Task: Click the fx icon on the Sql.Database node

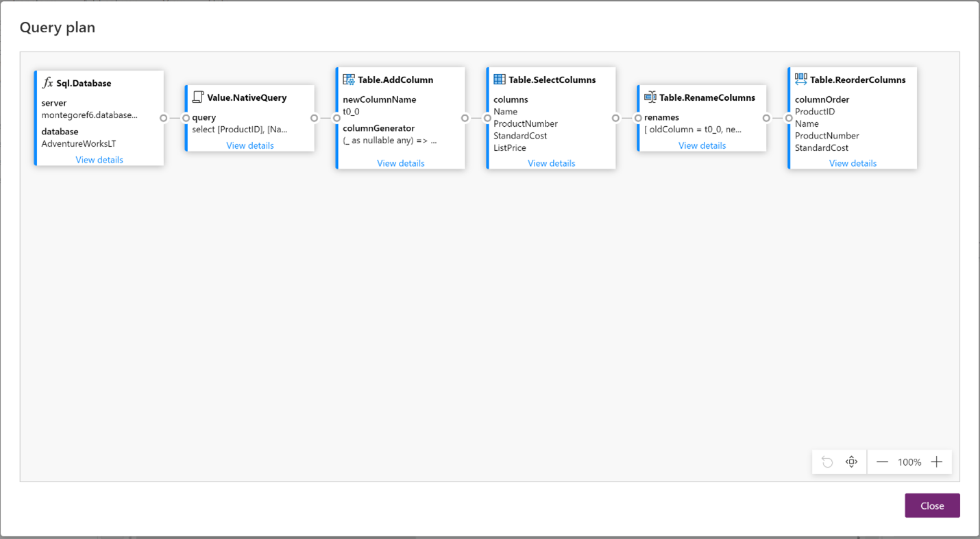Action: pyautogui.click(x=47, y=82)
